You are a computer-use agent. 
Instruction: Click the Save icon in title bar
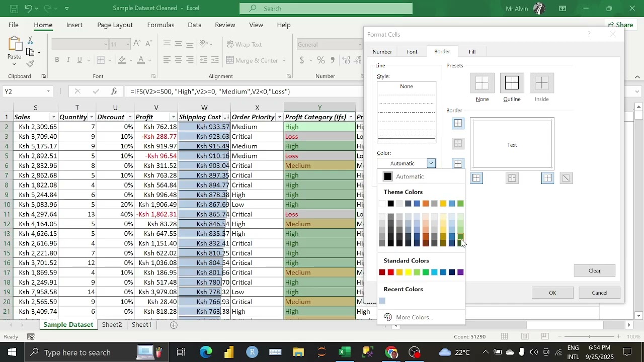tap(14, 9)
